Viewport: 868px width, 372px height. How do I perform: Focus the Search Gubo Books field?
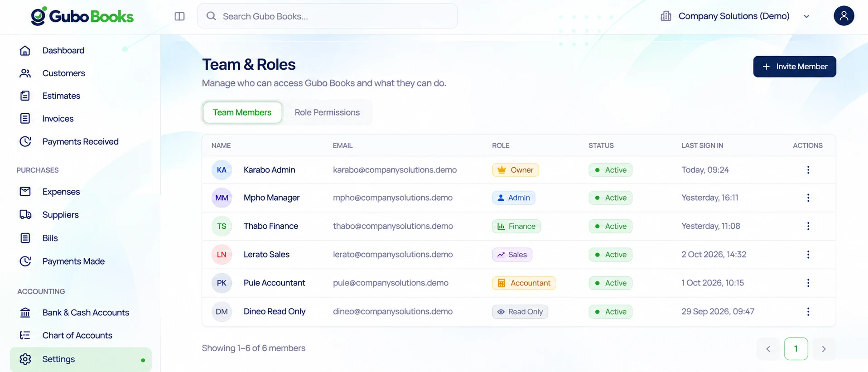[x=327, y=16]
